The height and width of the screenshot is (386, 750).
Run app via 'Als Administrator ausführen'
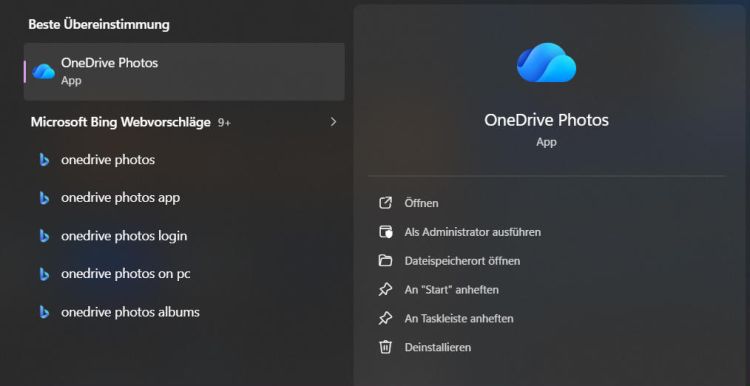tap(473, 232)
